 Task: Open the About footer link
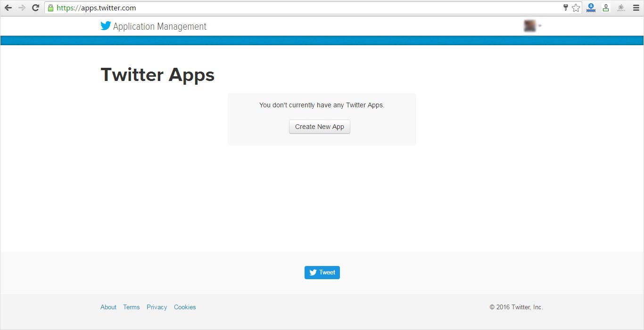[x=108, y=307]
